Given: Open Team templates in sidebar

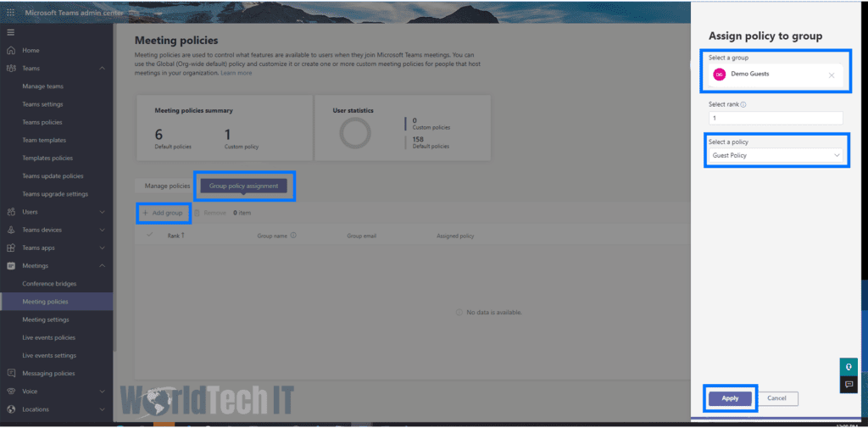Looking at the screenshot, I should tap(44, 140).
